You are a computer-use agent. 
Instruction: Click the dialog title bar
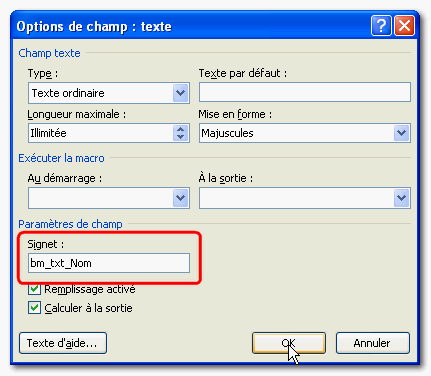point(190,26)
